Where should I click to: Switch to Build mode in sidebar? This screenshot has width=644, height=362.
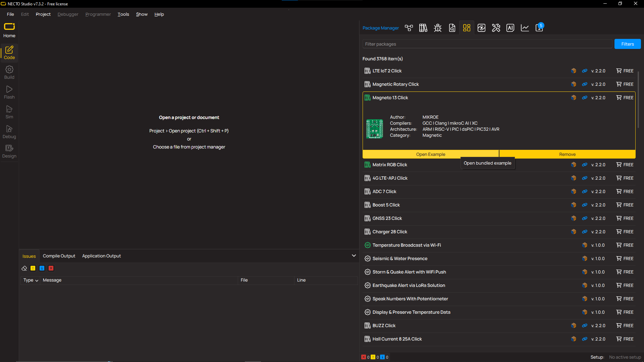[x=9, y=72]
